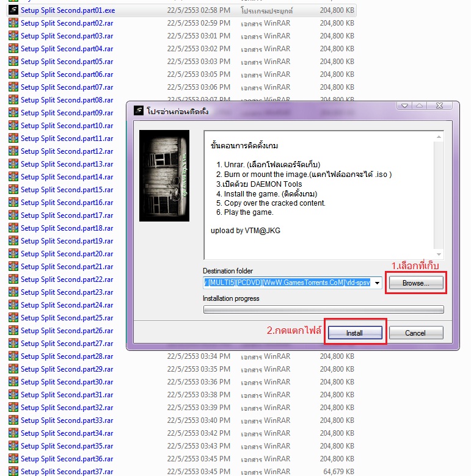The width and height of the screenshot is (471, 476).
Task: Click the WinRAR icon for part03.rar
Action: click(13, 35)
